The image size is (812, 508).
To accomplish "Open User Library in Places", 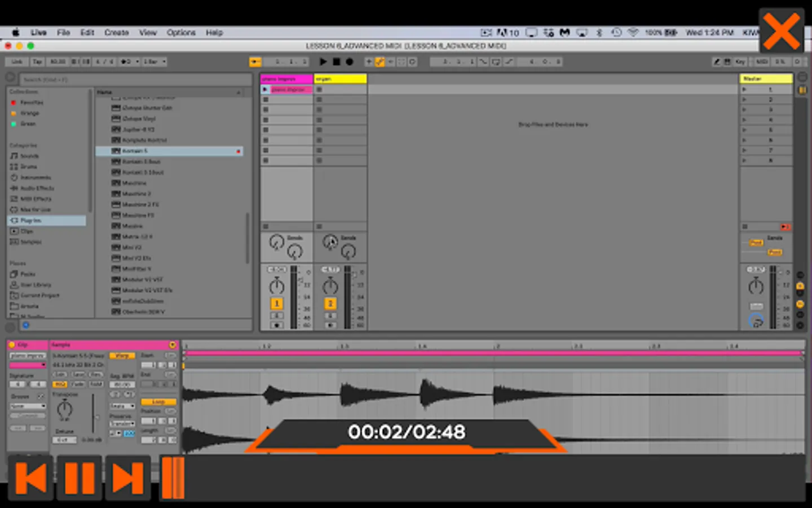I will 36,285.
